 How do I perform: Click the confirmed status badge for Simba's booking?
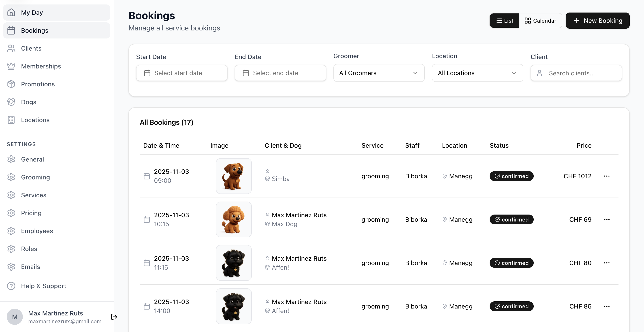(x=511, y=176)
